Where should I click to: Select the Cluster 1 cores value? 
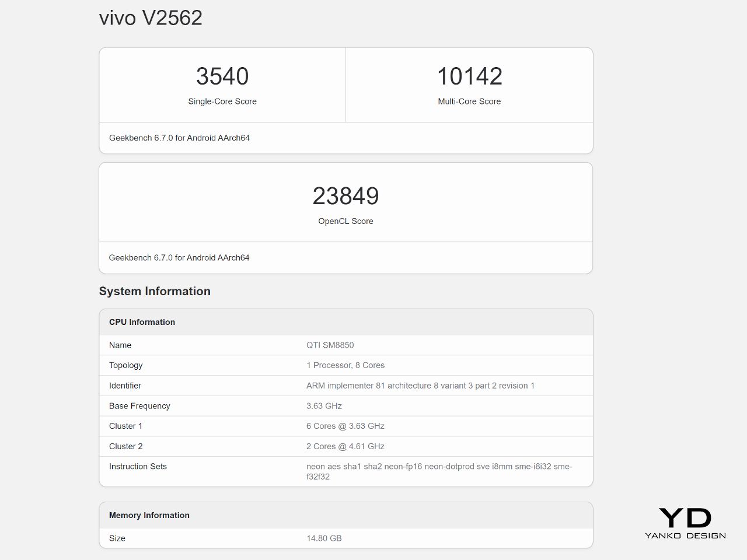point(345,426)
